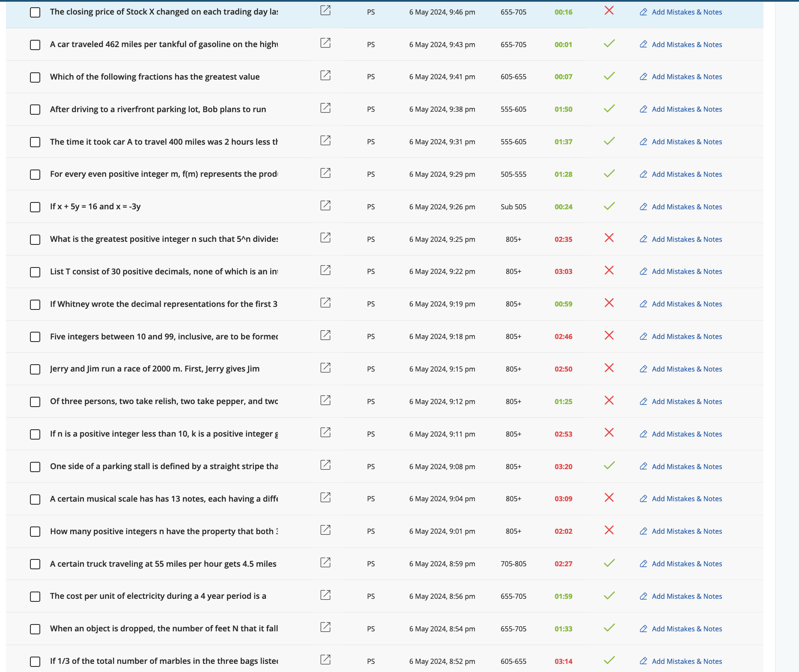Tick the checkbox for the electricity cost question
This screenshot has width=799, height=672.
coord(35,596)
